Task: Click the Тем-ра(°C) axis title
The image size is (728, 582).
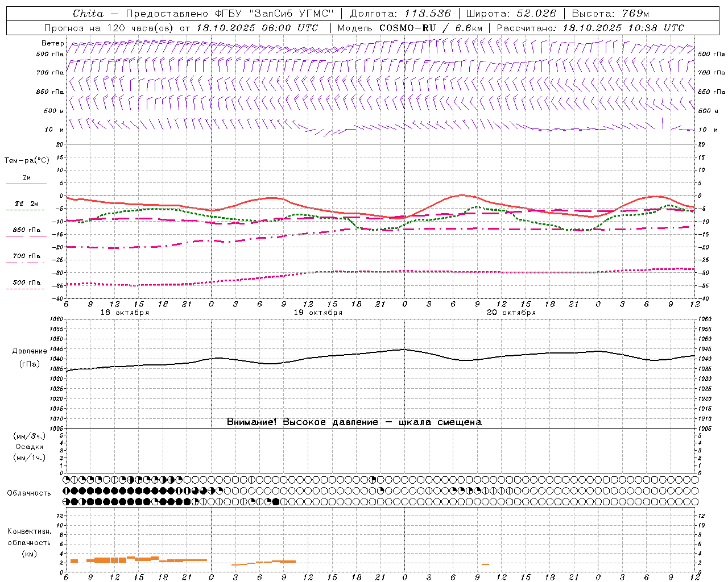Action: (x=27, y=161)
